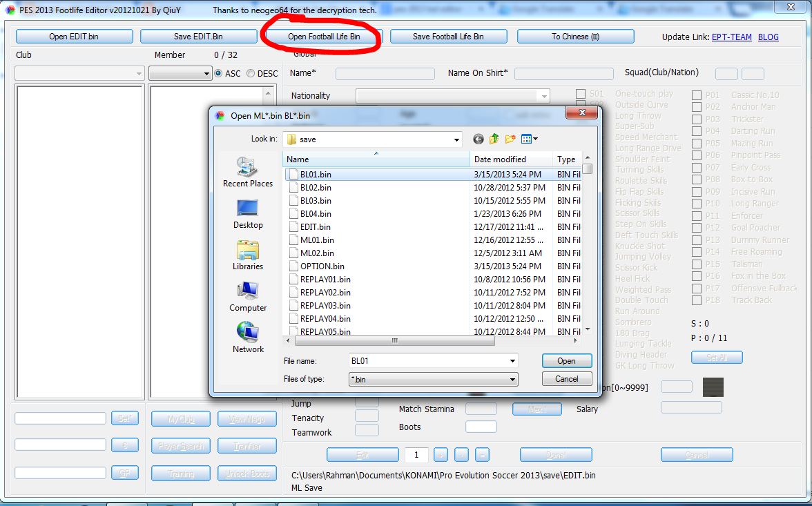The height and width of the screenshot is (506, 812).
Task: Select the file BL03.bin
Action: [316, 200]
